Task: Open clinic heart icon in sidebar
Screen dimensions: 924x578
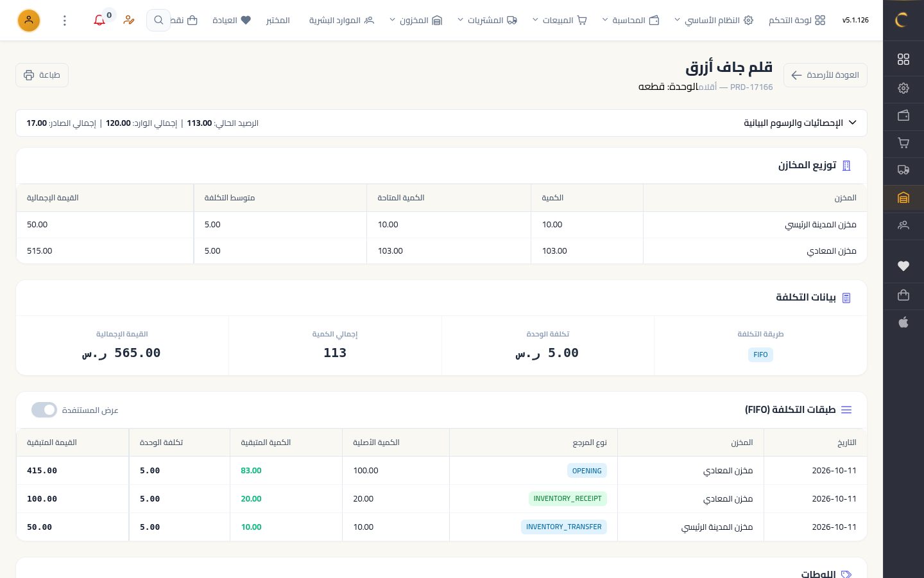Action: (x=903, y=266)
